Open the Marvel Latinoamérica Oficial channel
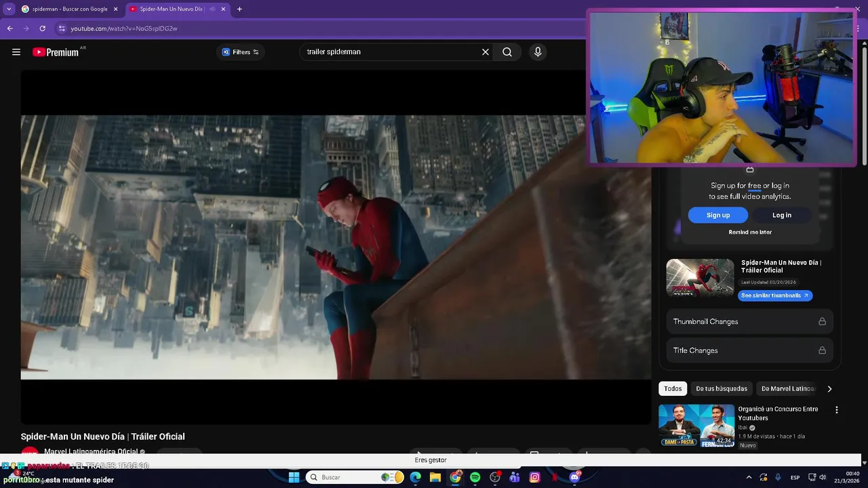Screen dimensions: 868x488 click(91, 451)
